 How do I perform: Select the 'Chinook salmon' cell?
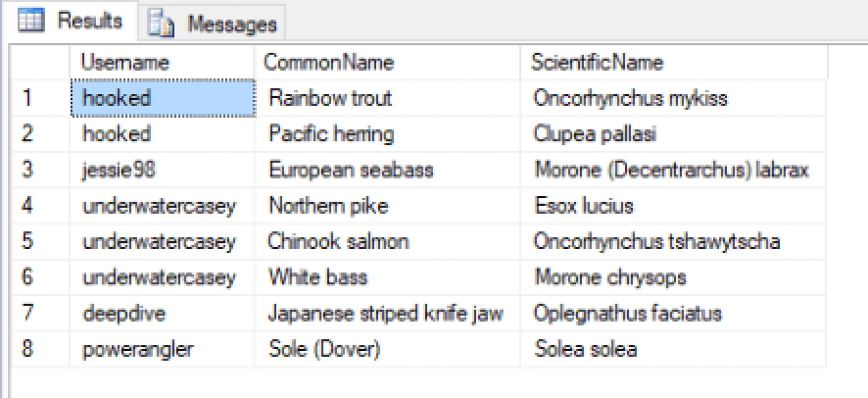[339, 241]
